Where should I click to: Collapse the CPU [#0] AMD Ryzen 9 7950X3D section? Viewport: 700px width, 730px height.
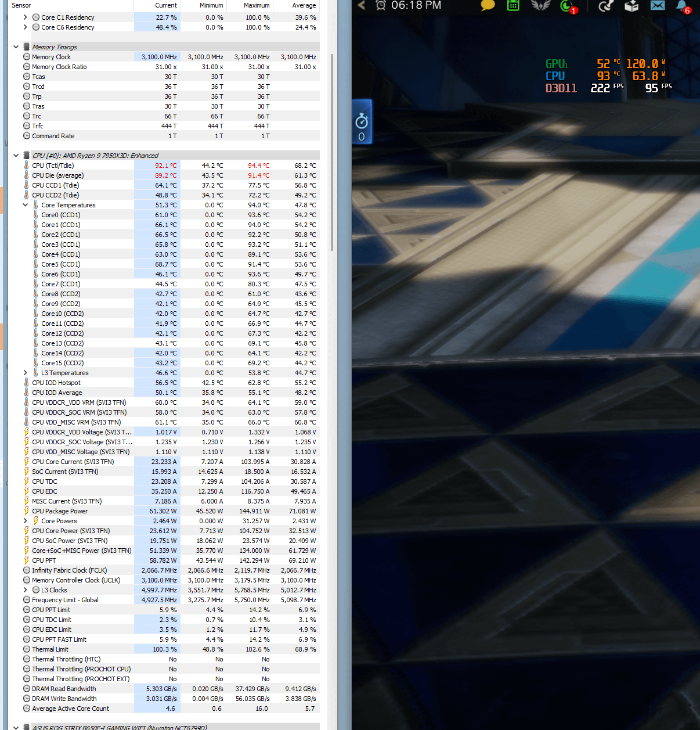(x=16, y=156)
